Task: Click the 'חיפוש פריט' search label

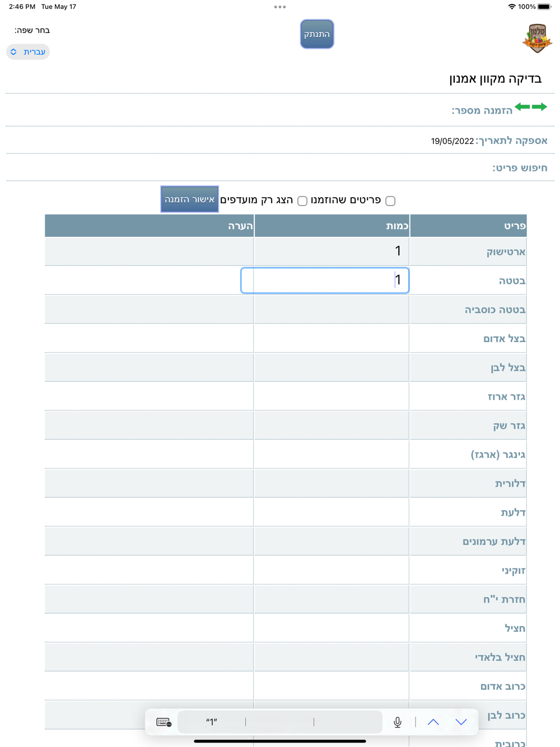Action: pos(520,167)
